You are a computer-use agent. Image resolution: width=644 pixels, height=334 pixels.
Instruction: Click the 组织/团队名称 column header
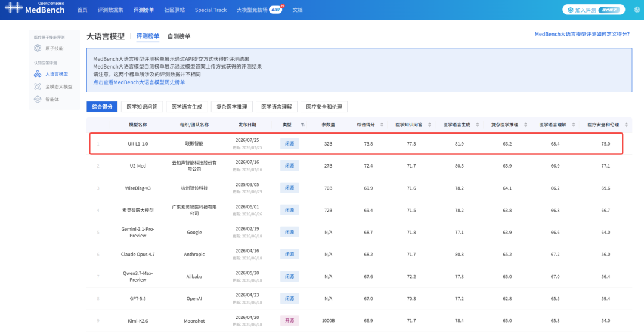(194, 125)
